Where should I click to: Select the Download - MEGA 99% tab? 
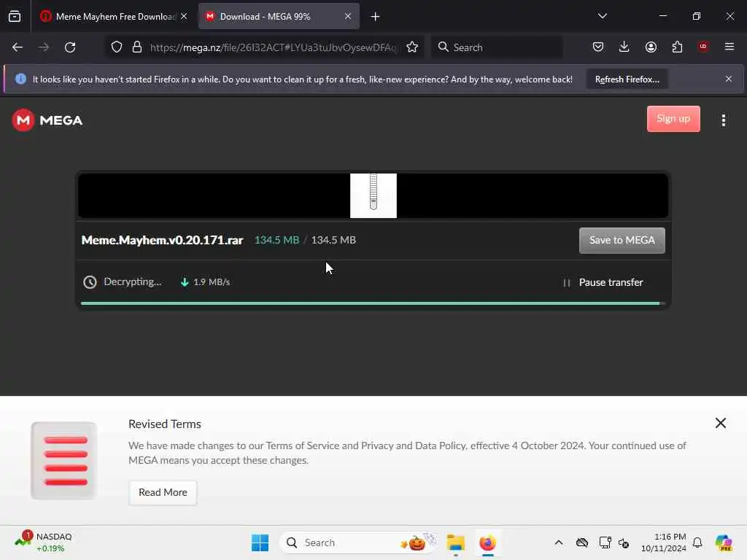279,17
